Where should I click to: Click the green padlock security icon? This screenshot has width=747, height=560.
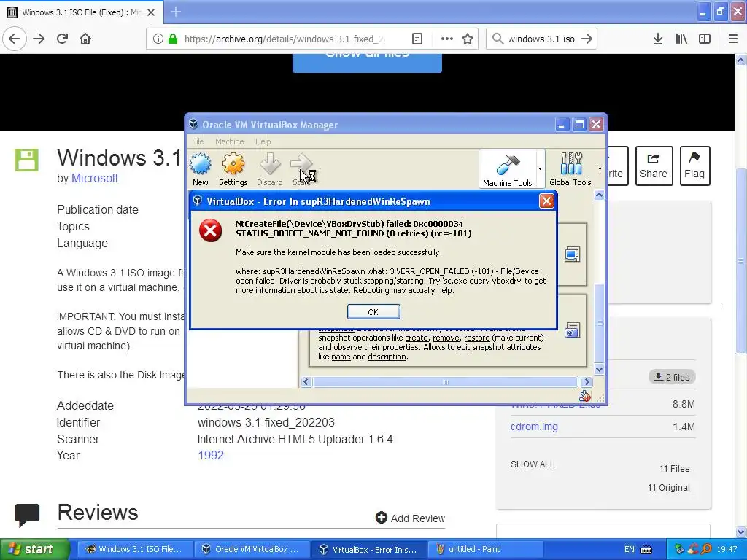coord(173,39)
